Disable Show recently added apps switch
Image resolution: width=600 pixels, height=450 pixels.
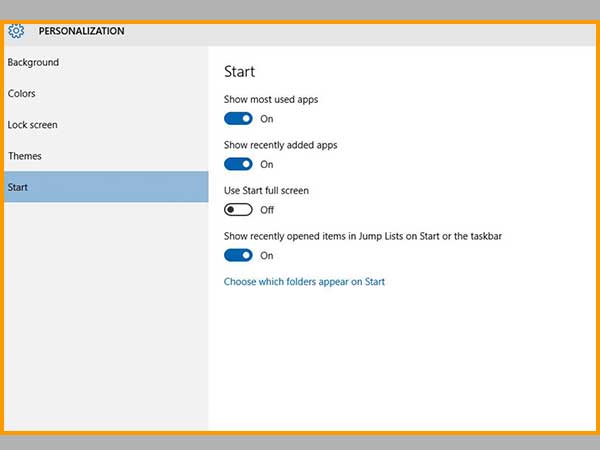238,164
